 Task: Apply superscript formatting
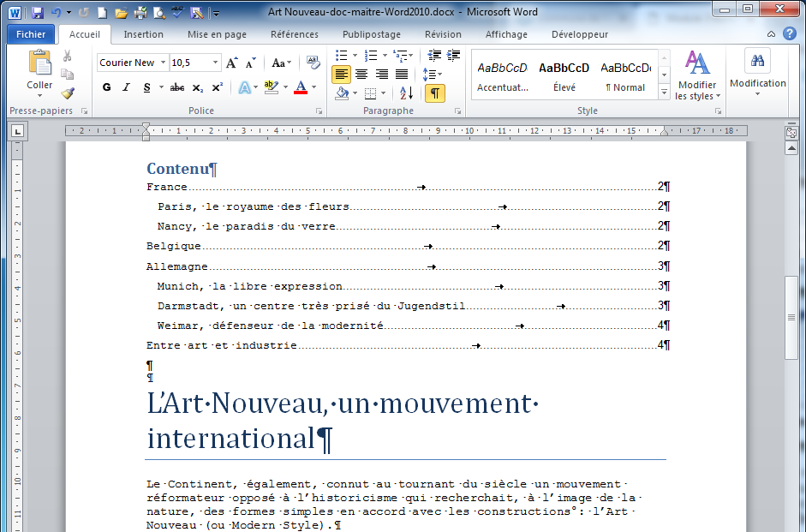click(218, 87)
